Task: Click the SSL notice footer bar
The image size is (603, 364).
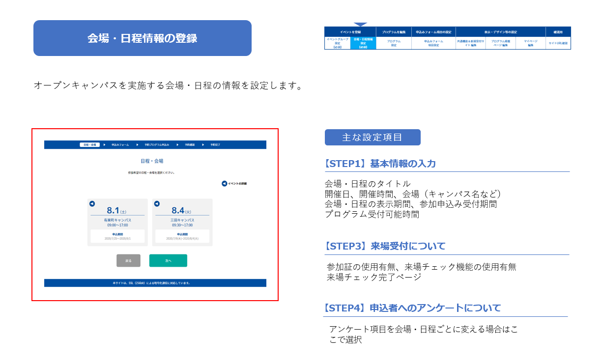Action: [155, 283]
